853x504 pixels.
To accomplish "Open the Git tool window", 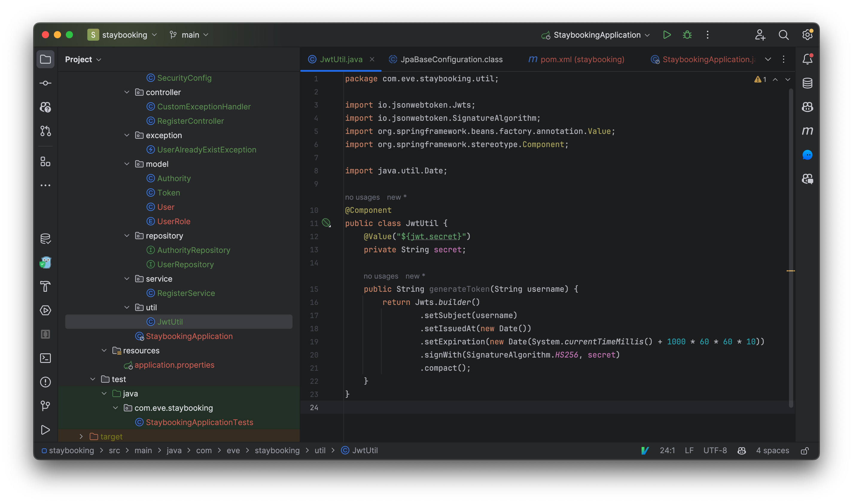I will click(45, 406).
